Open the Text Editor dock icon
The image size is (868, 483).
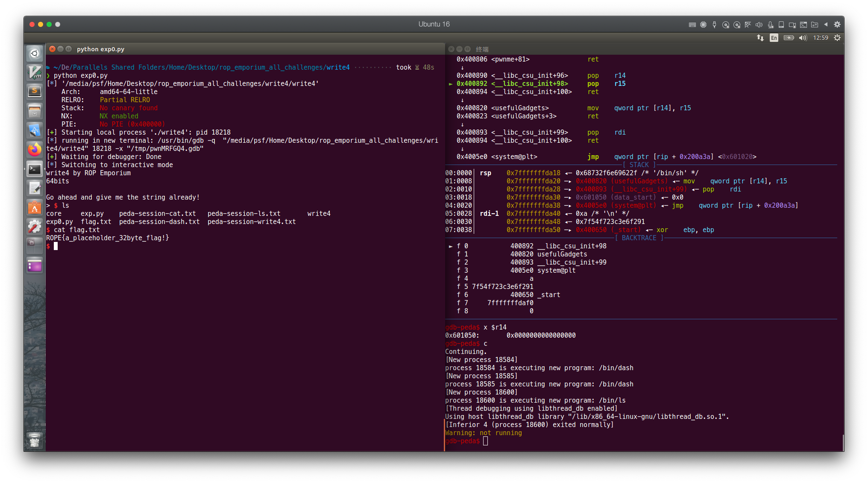coord(35,188)
